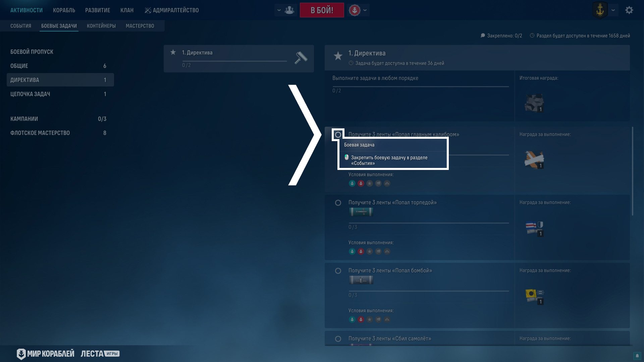Expand the dropdown beside the division icon
644x362 pixels.
[x=279, y=10]
